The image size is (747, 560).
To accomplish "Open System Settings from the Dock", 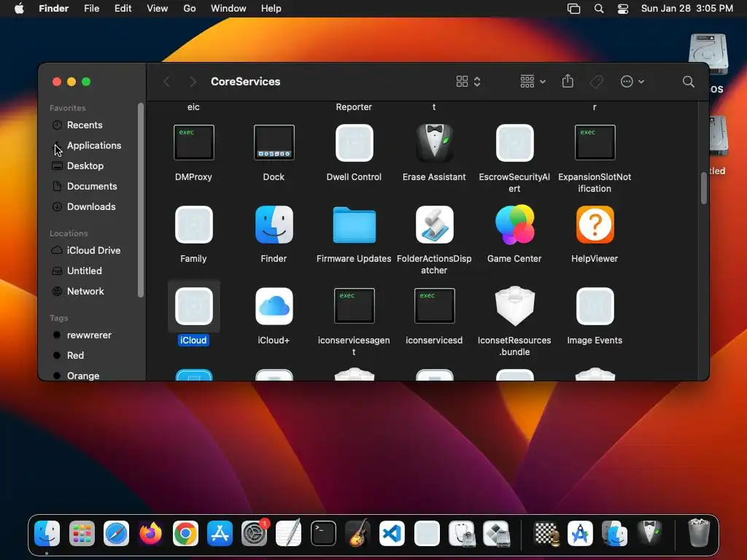I will [x=255, y=533].
